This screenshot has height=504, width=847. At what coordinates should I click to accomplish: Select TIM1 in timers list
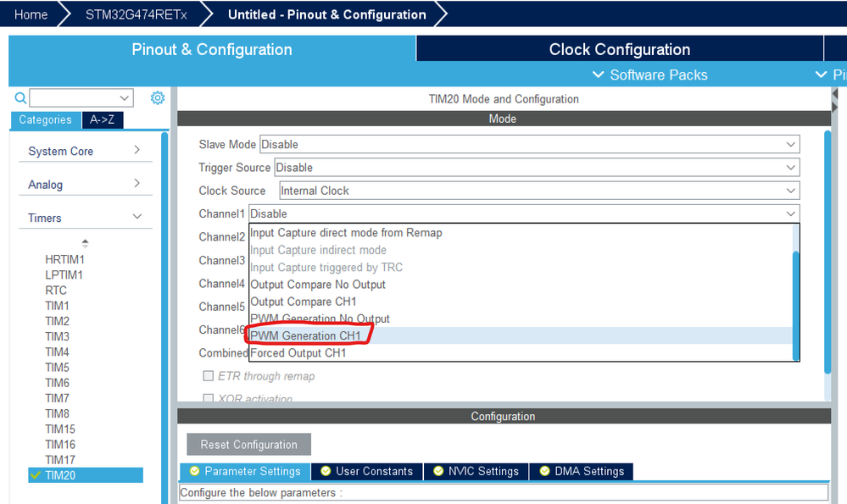[58, 306]
